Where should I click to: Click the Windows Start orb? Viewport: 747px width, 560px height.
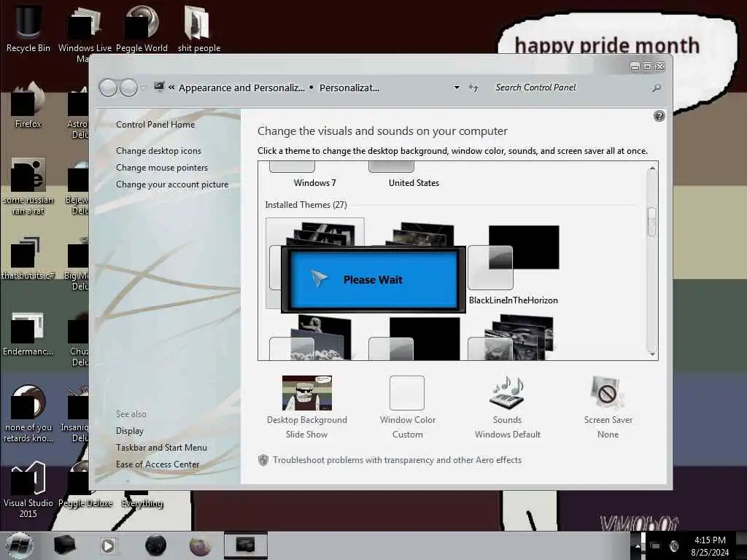click(19, 545)
